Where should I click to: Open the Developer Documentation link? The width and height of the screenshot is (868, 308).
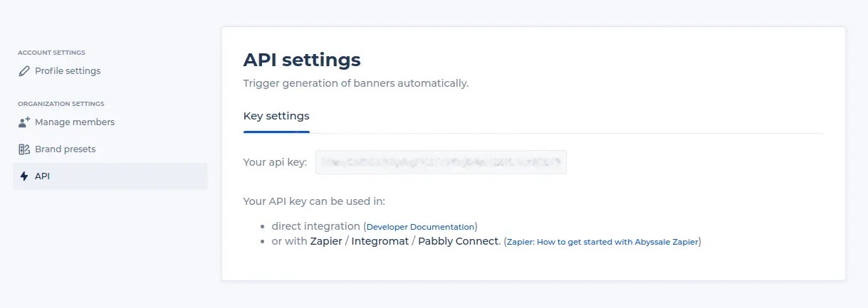point(420,226)
